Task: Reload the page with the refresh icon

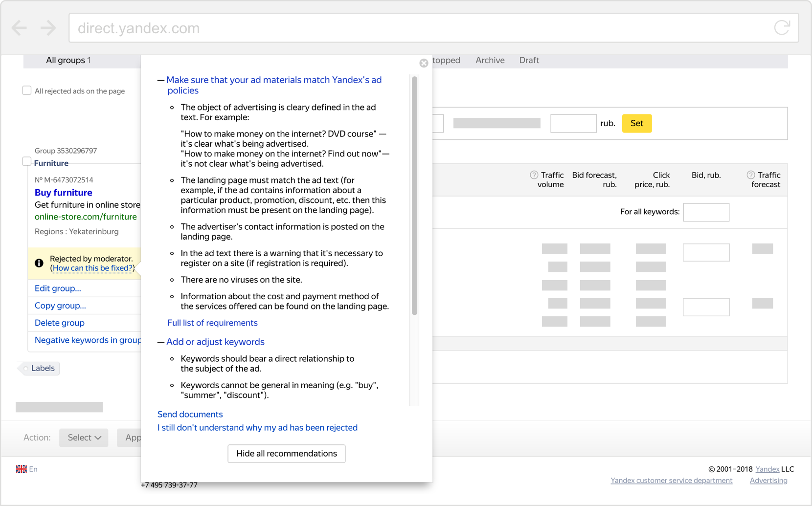Action: point(782,28)
